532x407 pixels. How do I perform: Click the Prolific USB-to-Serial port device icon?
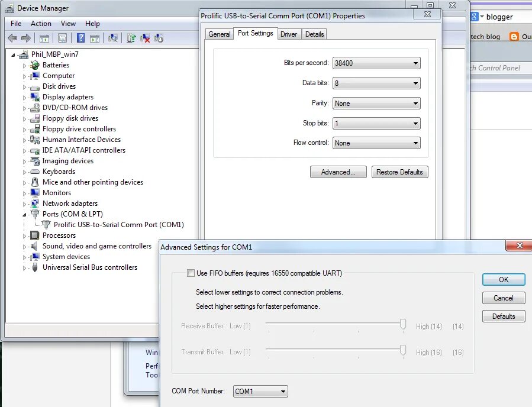pyautogui.click(x=46, y=224)
